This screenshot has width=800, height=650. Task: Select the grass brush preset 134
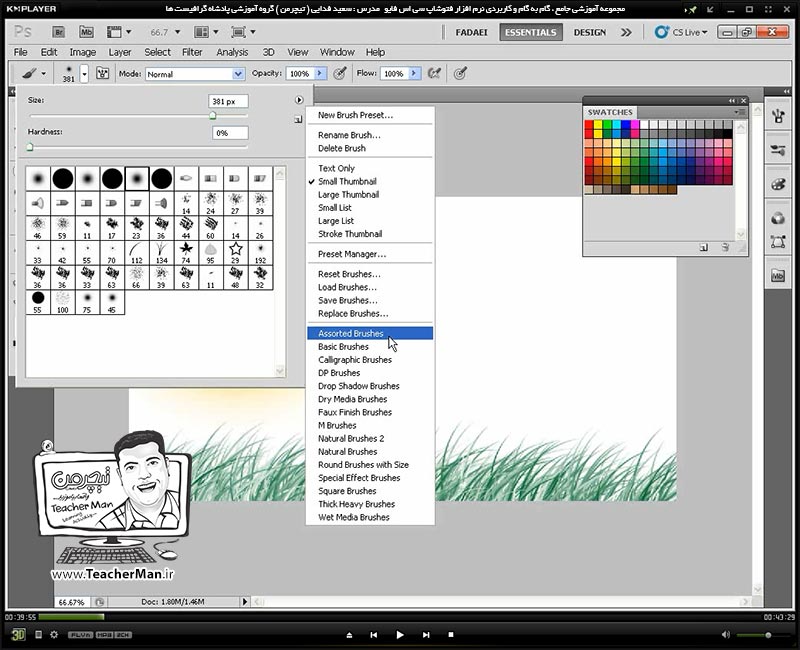pyautogui.click(x=161, y=253)
